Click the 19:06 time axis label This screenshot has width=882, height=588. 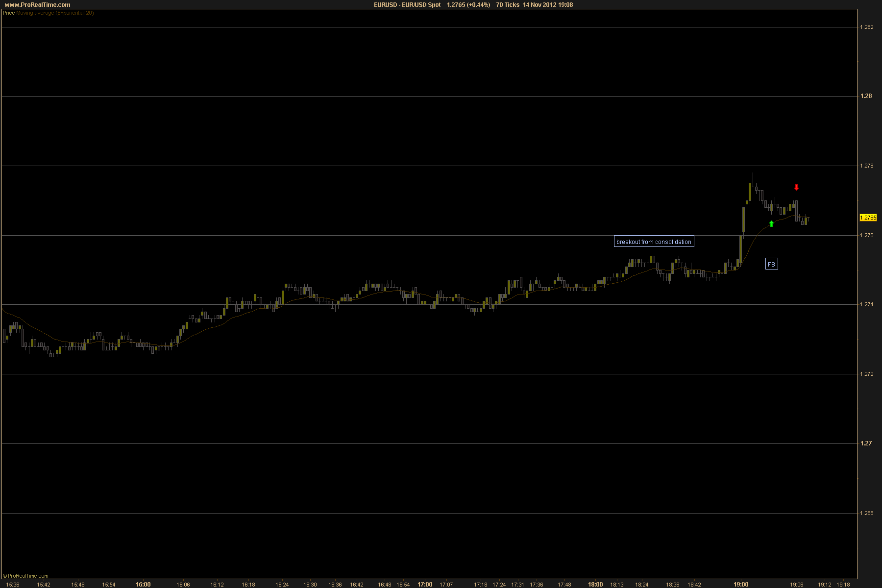pyautogui.click(x=797, y=585)
